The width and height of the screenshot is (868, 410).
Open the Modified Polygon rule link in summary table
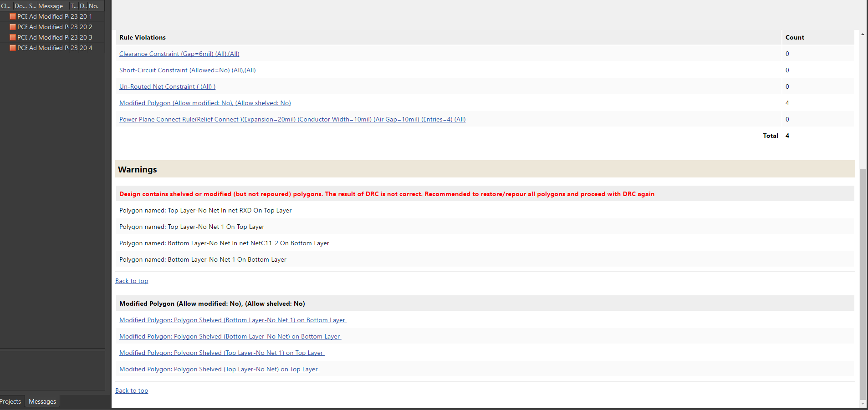point(205,103)
